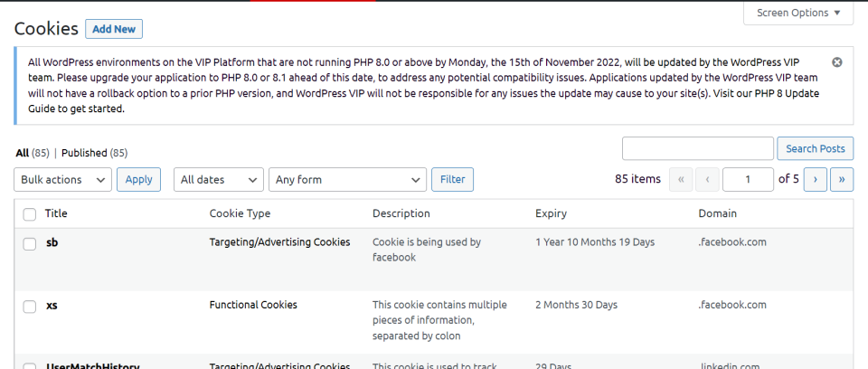Image resolution: width=868 pixels, height=369 pixels.
Task: Open the Any form dropdown
Action: (x=348, y=180)
